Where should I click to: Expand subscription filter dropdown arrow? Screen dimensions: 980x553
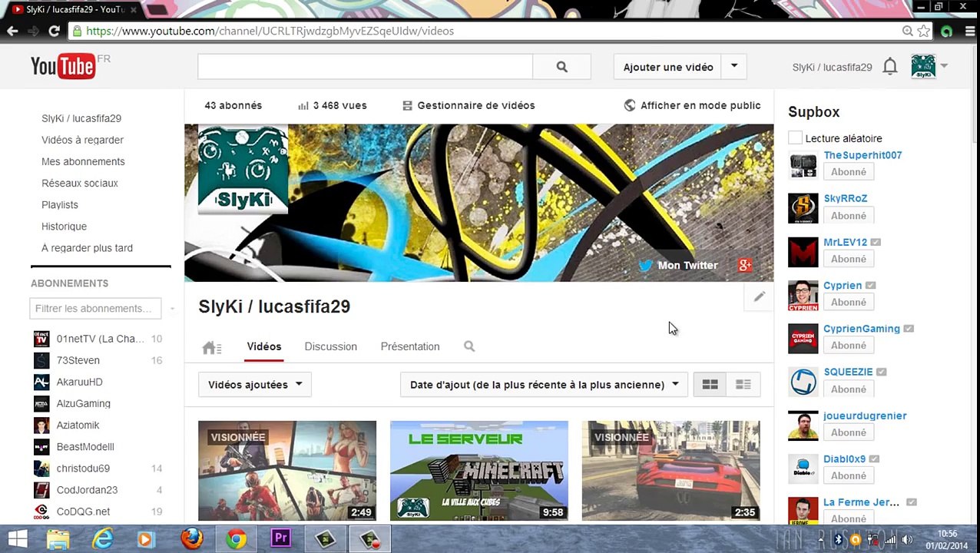click(x=172, y=309)
